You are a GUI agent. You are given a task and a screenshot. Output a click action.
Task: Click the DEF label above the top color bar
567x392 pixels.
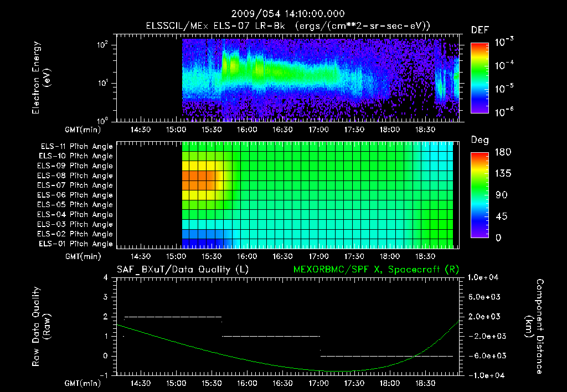(x=480, y=30)
